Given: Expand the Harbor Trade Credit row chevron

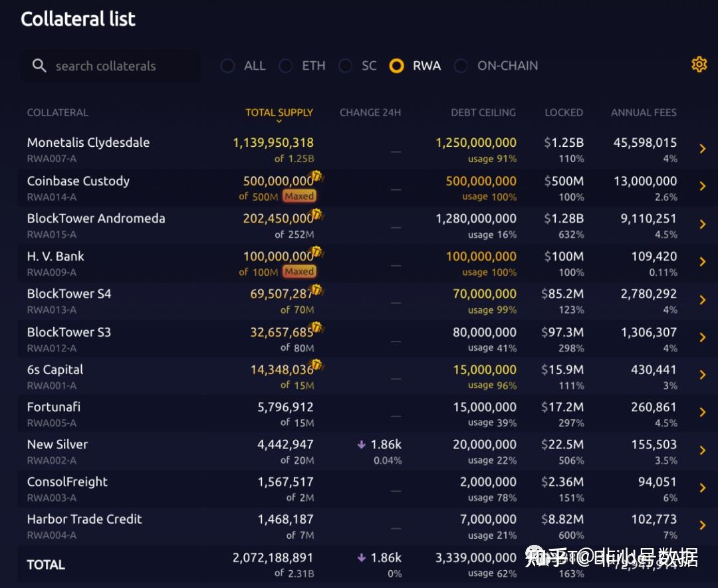Looking at the screenshot, I should 703,526.
